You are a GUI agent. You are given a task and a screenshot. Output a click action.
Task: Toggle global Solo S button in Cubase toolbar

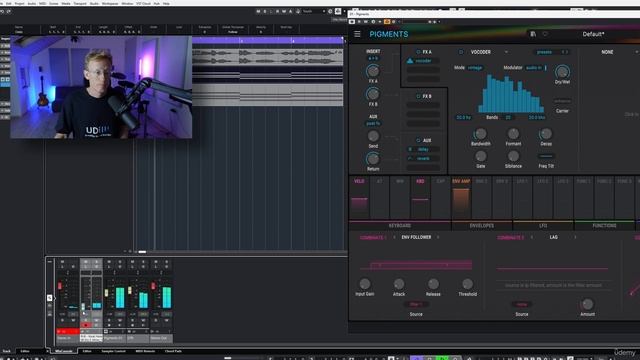[x=264, y=11]
